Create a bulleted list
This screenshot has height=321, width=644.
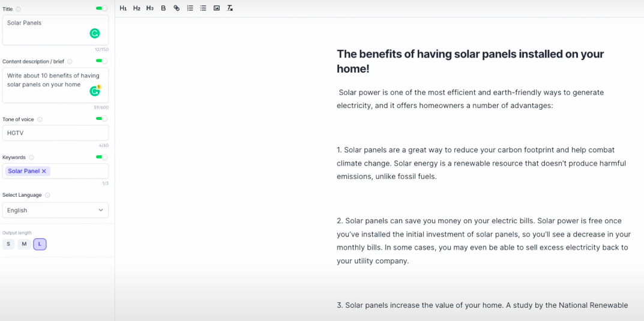203,8
